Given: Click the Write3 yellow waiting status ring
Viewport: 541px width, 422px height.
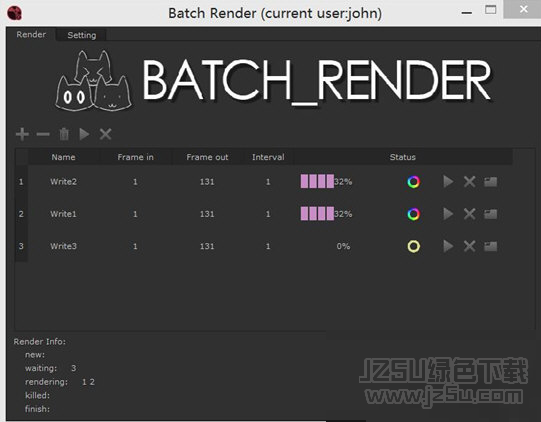Looking at the screenshot, I should click(x=413, y=246).
